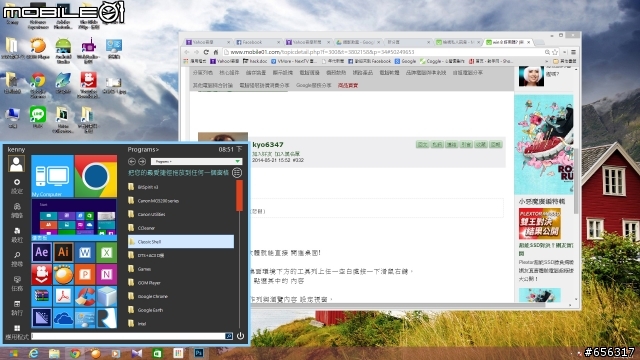Open kyo6347 user profile link
Viewport: 640px width, 360px height.
tap(268, 144)
